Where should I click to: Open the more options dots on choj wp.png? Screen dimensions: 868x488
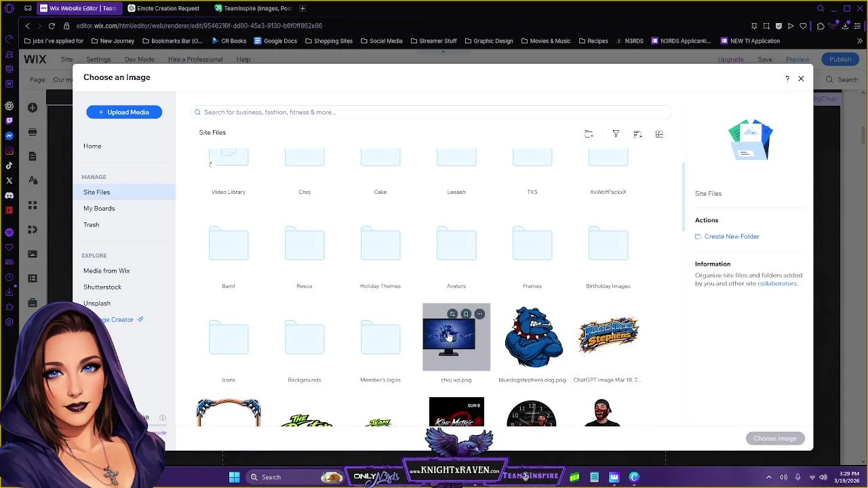(x=479, y=314)
